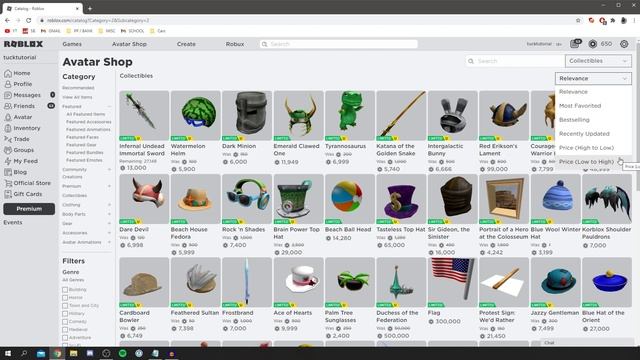Check the Building genre filter

point(65,290)
